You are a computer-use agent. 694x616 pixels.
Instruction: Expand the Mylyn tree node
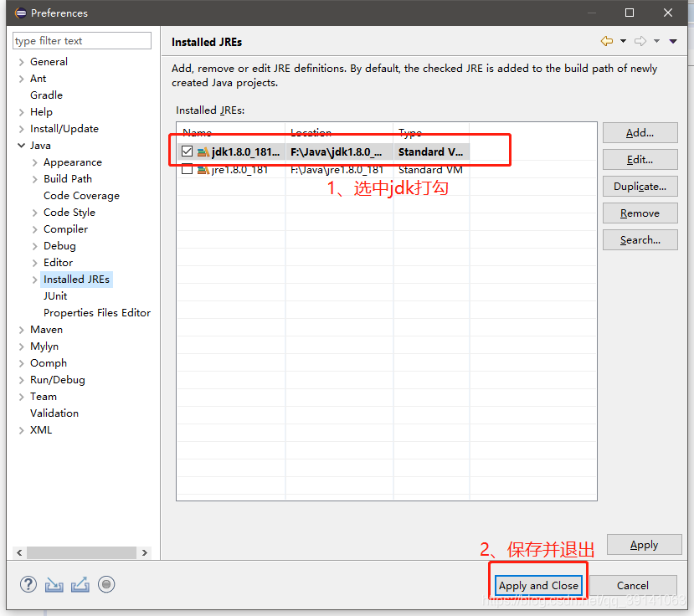coord(21,347)
